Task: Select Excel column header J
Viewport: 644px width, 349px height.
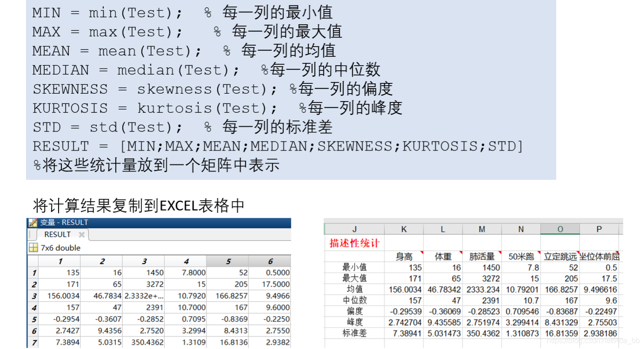Action: 355,229
